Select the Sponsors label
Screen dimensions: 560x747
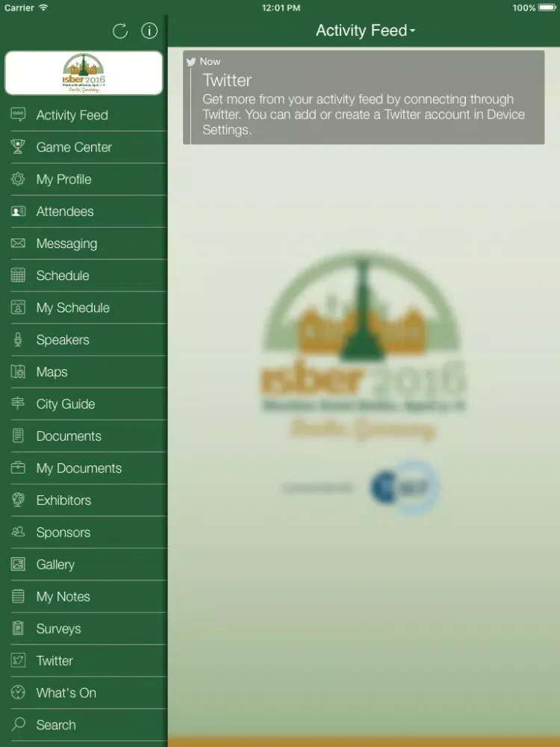63,532
